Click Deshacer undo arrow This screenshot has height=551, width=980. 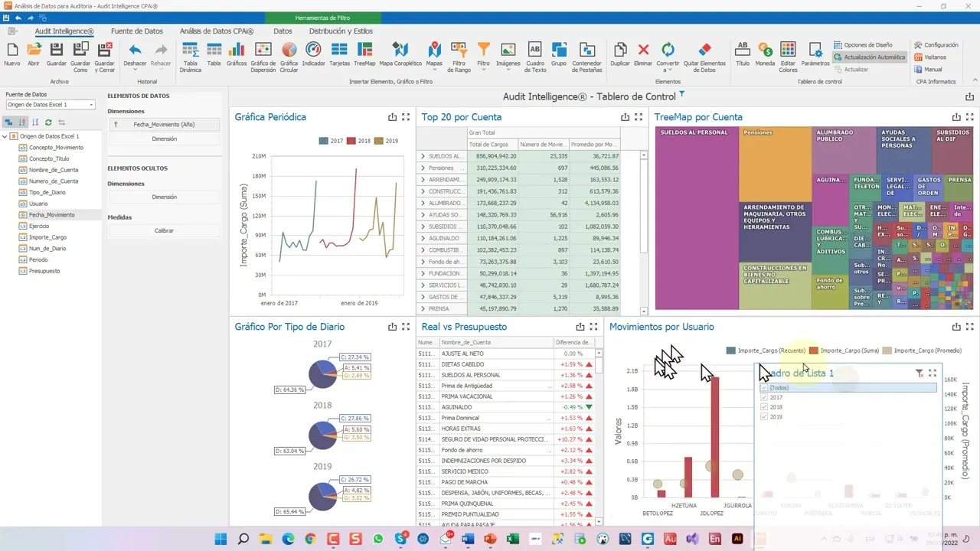tap(135, 50)
